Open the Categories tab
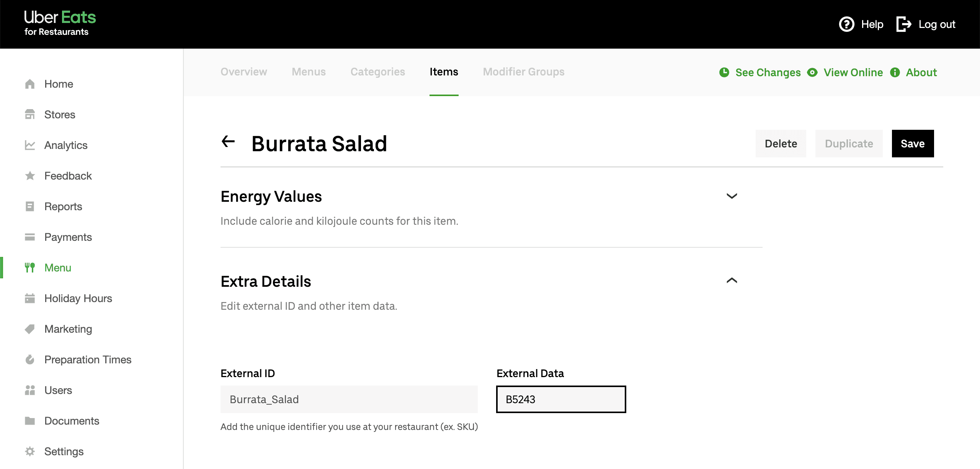The image size is (980, 469). [x=378, y=72]
